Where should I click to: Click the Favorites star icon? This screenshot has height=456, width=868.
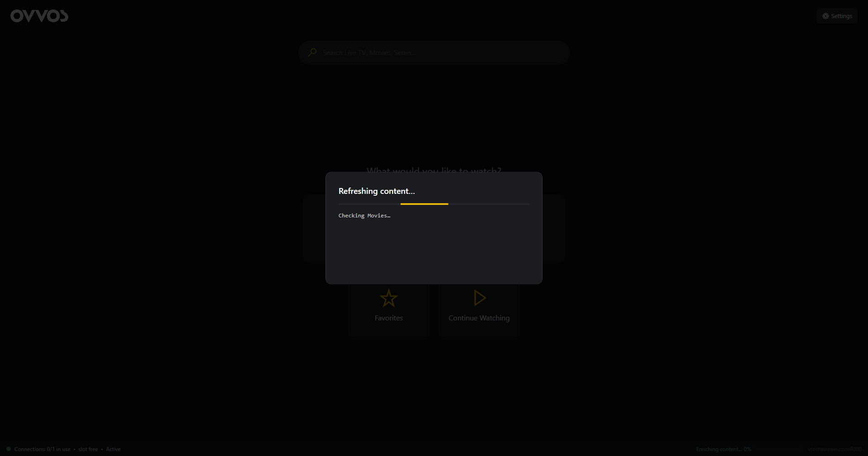click(389, 298)
